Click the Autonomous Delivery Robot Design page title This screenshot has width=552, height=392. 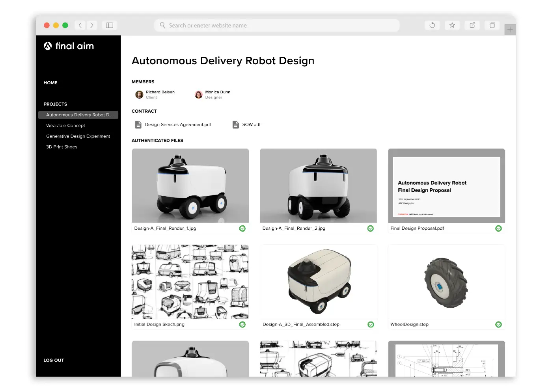pyautogui.click(x=223, y=61)
